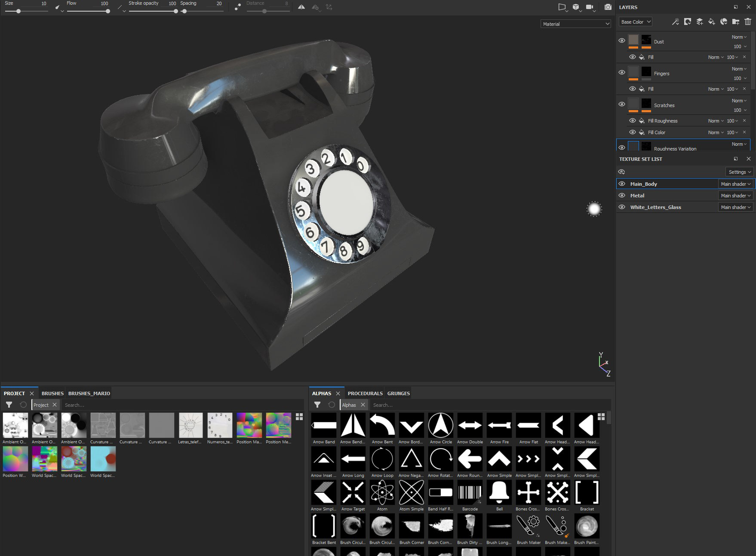The height and width of the screenshot is (556, 756).
Task: Hide the Roughness Variation layer
Action: click(x=622, y=147)
